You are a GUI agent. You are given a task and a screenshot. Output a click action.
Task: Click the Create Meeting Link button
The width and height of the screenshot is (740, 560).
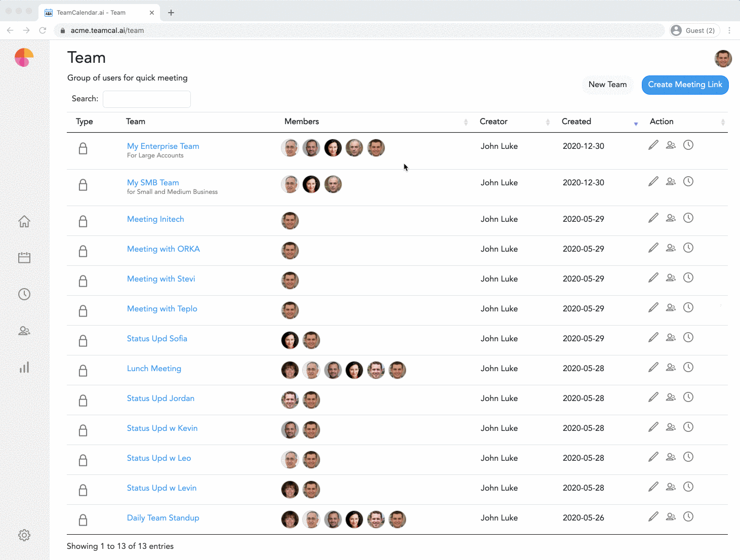[685, 85]
